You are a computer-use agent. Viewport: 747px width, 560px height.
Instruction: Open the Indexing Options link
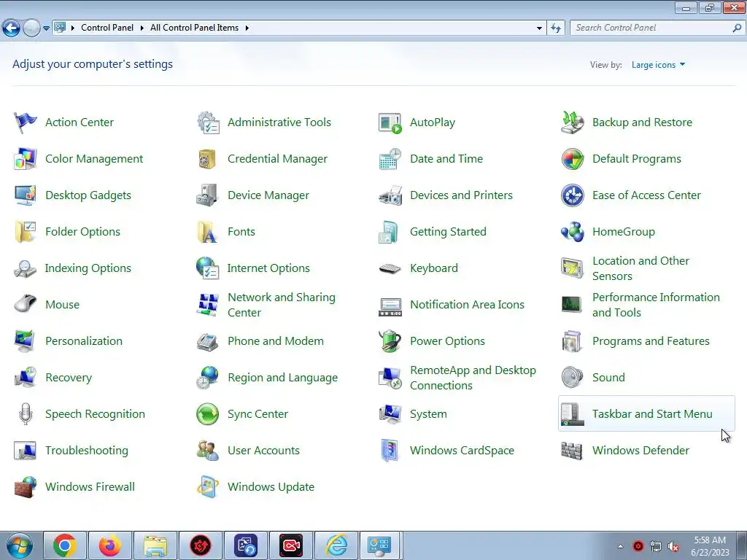click(88, 268)
